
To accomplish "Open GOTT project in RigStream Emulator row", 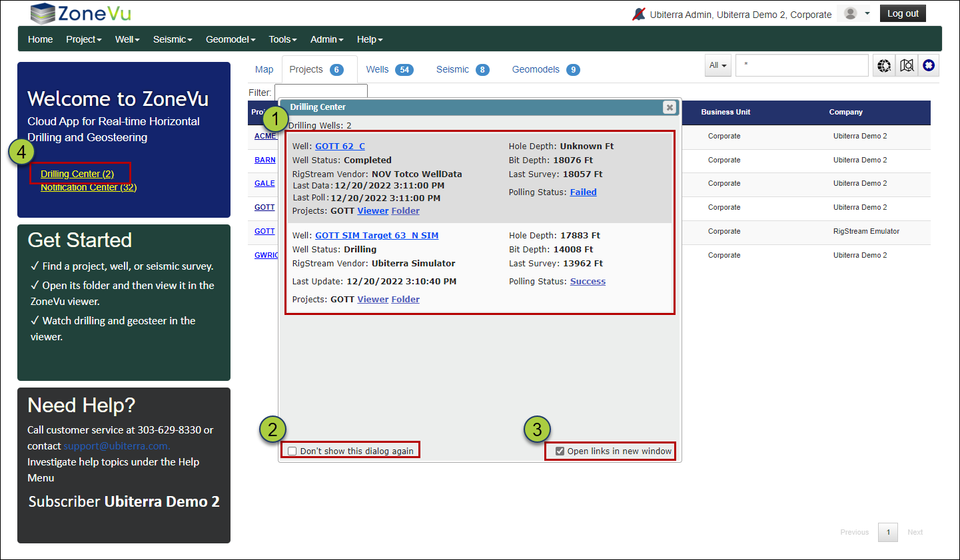I will 264,231.
